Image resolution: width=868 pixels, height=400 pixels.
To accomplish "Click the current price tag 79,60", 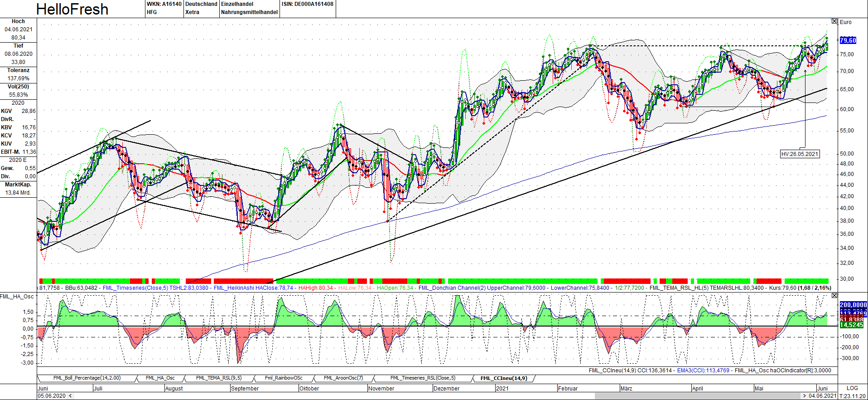I will 848,40.
